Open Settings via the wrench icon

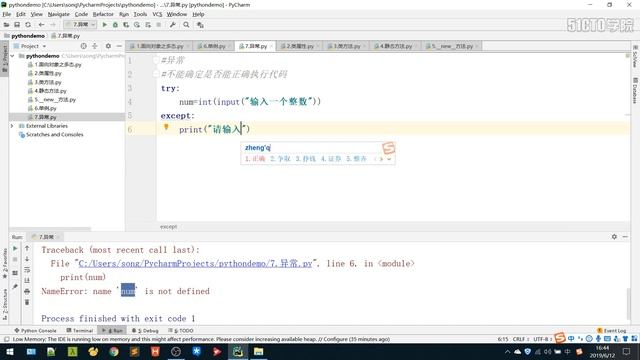coord(173,25)
